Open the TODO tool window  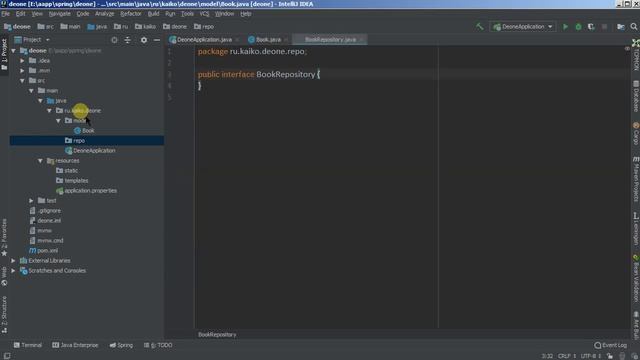click(158, 345)
